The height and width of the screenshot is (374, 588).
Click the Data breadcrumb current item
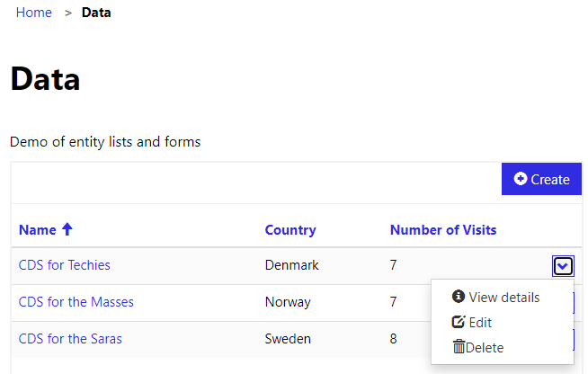coord(96,13)
